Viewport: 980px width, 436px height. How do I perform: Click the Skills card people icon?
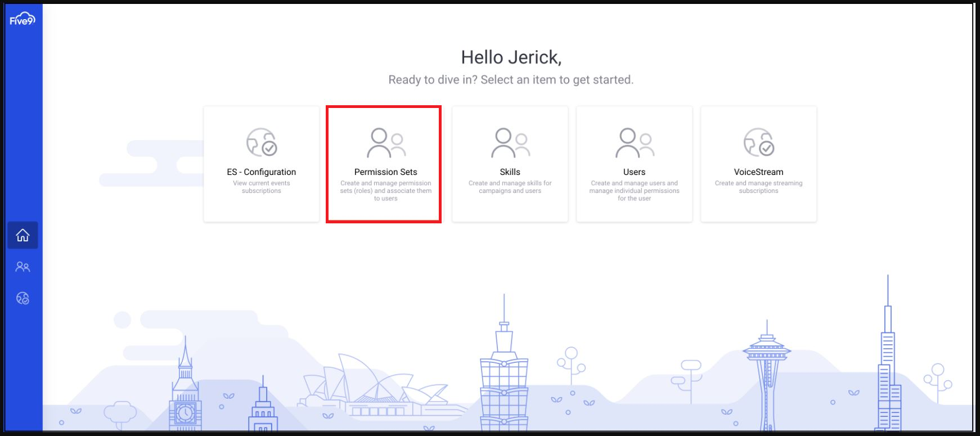click(x=510, y=143)
